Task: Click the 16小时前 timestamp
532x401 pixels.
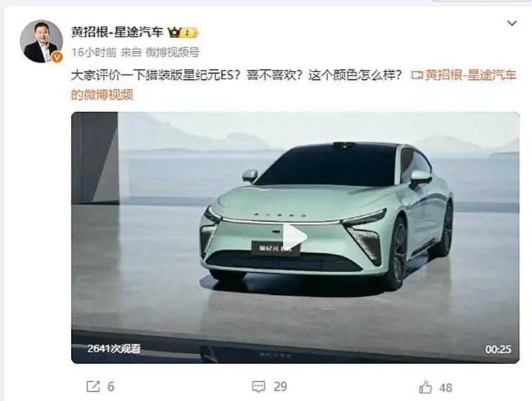Action: pyautogui.click(x=94, y=53)
